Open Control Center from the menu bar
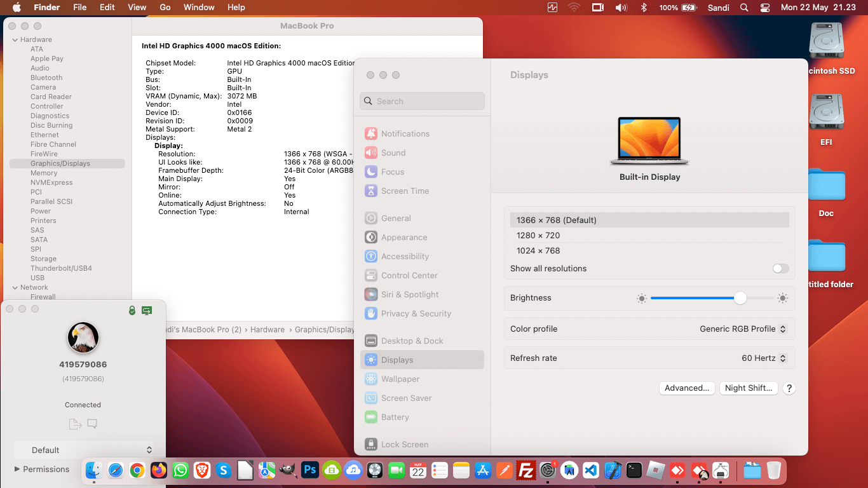This screenshot has height=488, width=868. (x=765, y=8)
